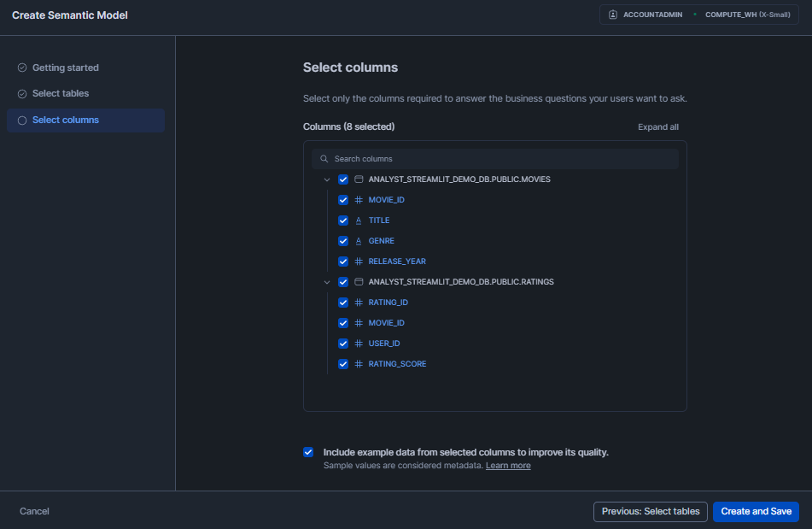Click the search magnifier in the columns search box
The image size is (812, 529).
pos(324,158)
